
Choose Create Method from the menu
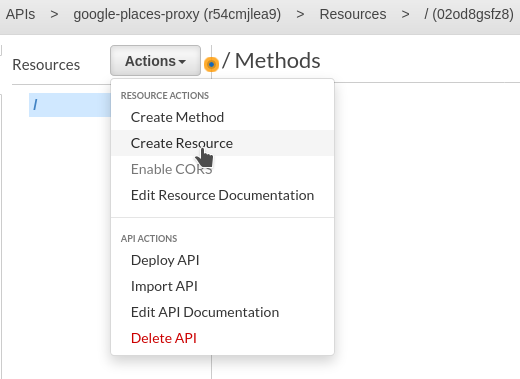177,117
